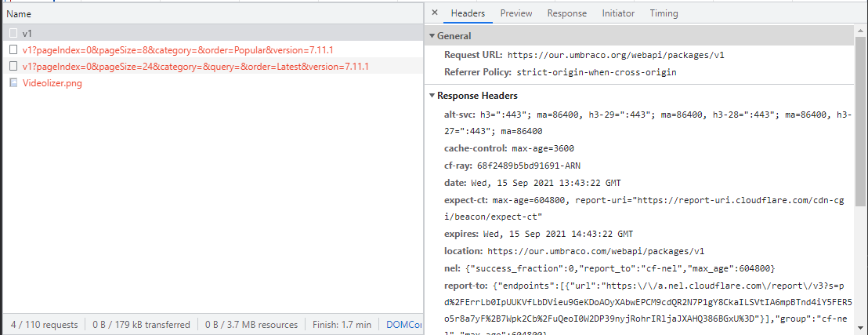
Task: Click the alt-svc header label
Action: (461, 115)
